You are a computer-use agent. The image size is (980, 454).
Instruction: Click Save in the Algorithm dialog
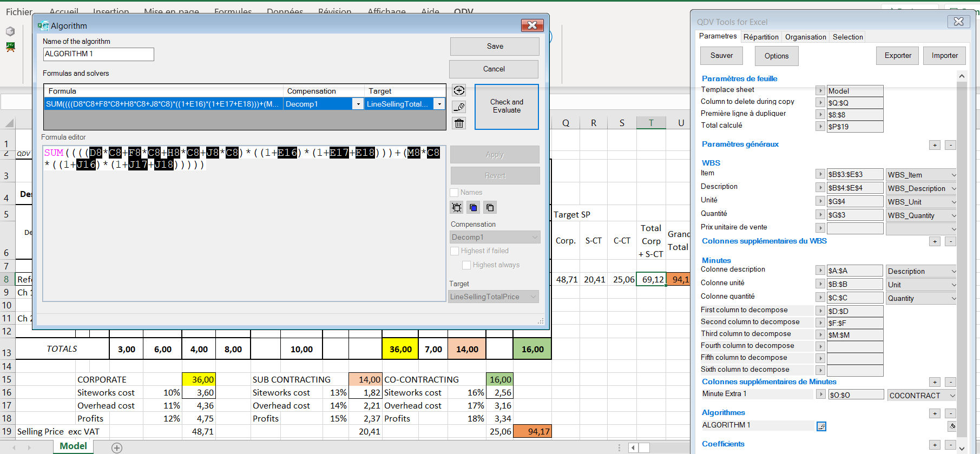495,47
